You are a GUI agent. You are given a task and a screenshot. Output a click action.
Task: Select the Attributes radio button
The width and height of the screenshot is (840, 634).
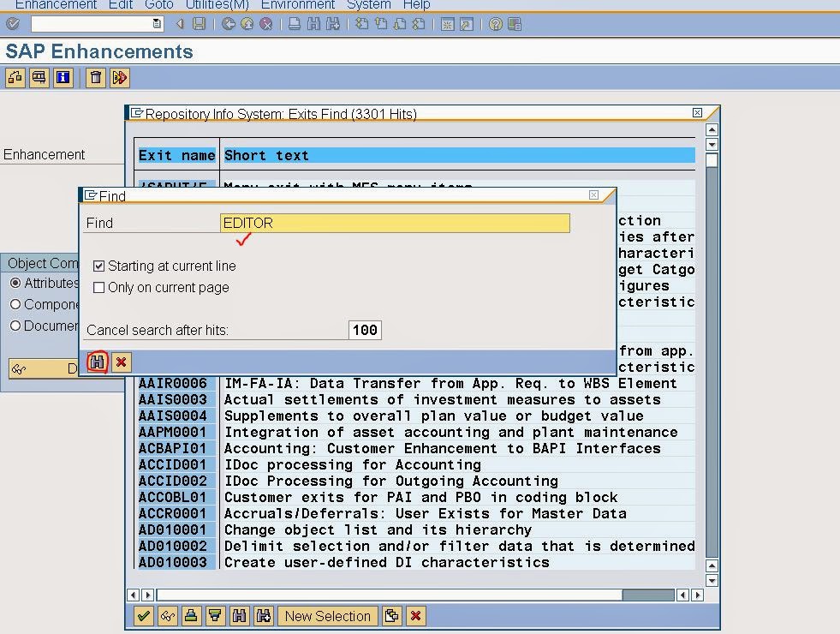(15, 283)
